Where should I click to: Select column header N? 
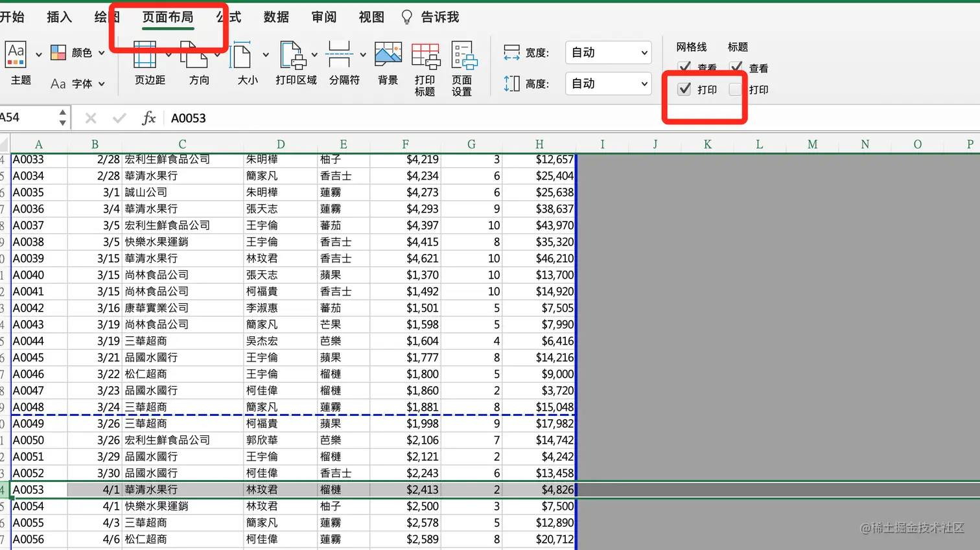[x=865, y=144]
